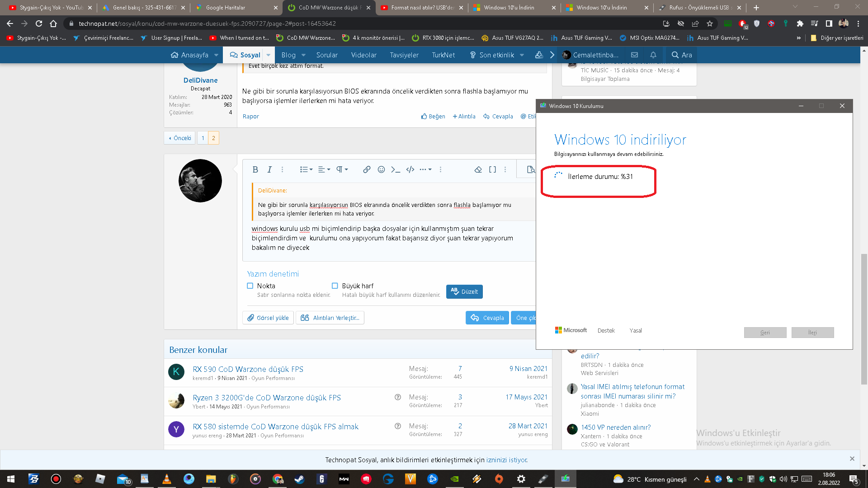Toggle bold formatting in the reply editor
This screenshot has height=488, width=868.
point(255,169)
